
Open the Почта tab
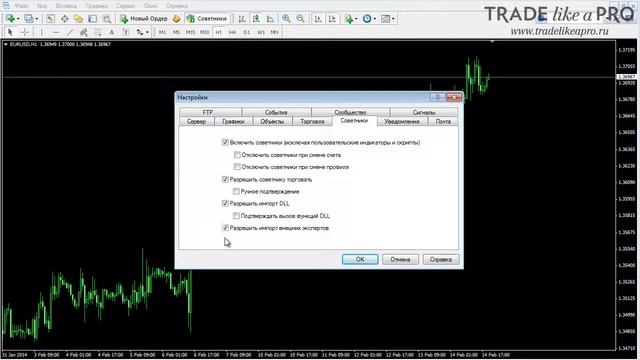tap(443, 122)
